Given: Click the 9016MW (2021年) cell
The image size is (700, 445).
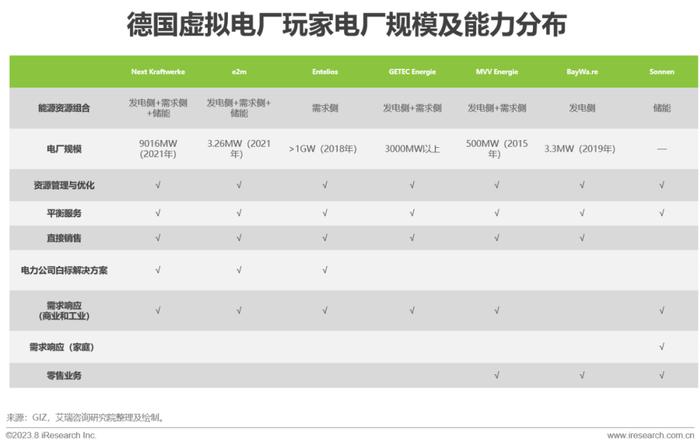Looking at the screenshot, I should pos(158,149).
